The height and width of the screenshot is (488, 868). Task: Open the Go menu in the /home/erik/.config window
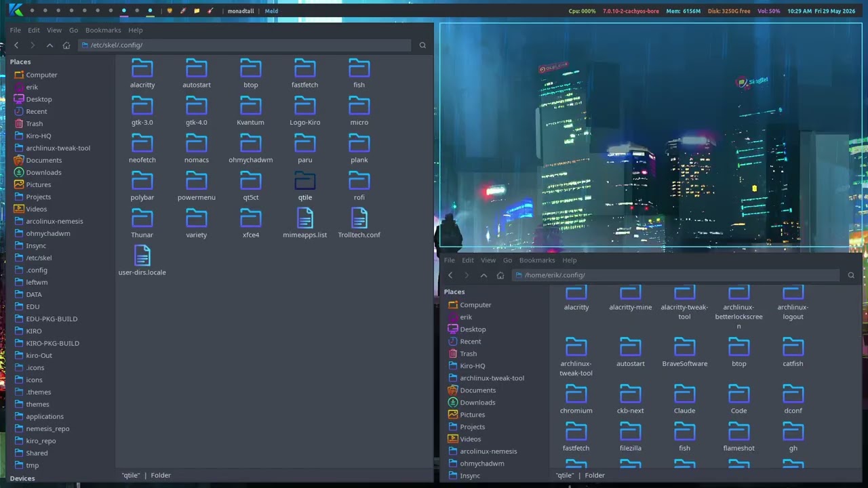(x=507, y=260)
